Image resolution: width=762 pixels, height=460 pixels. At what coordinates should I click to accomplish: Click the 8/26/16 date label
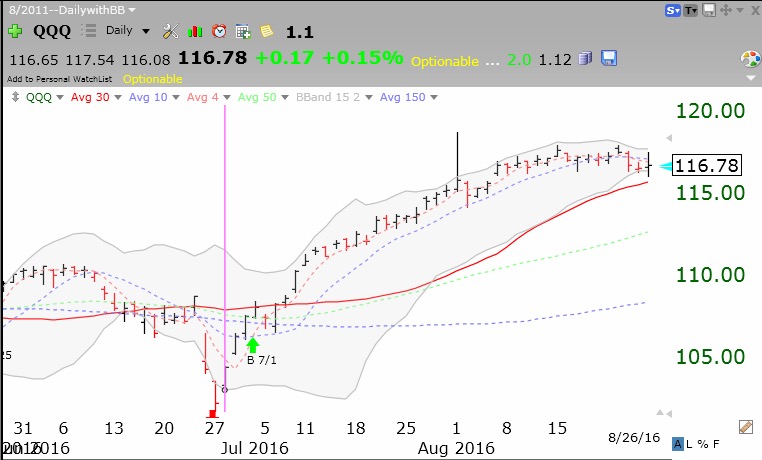pyautogui.click(x=634, y=438)
